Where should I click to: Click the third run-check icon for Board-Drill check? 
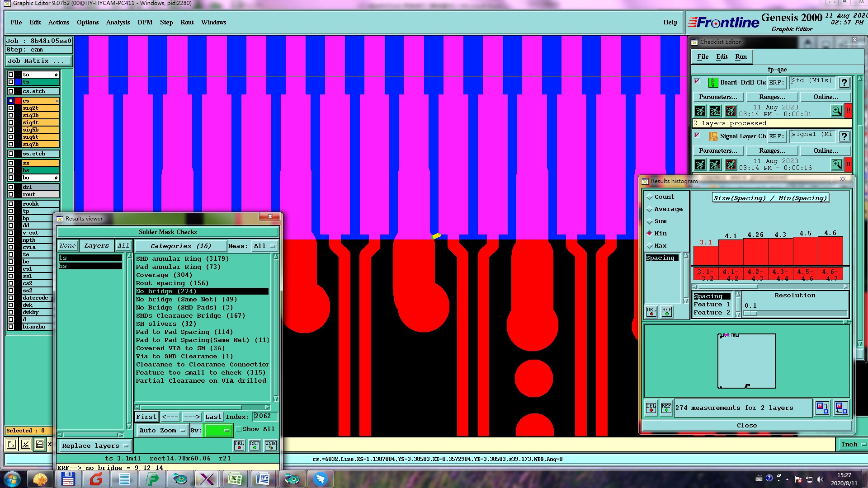tap(731, 111)
